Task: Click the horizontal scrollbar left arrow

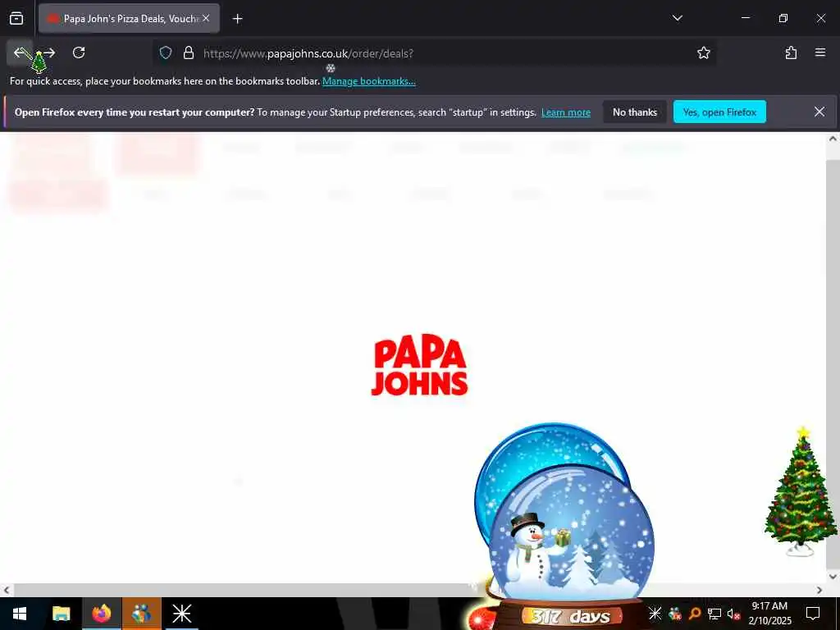Action: click(x=7, y=591)
